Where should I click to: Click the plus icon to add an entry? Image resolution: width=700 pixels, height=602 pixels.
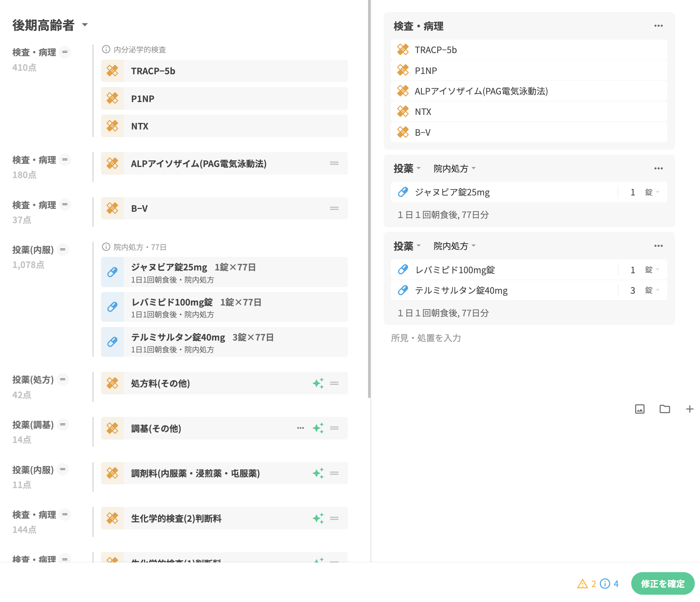[x=690, y=409]
